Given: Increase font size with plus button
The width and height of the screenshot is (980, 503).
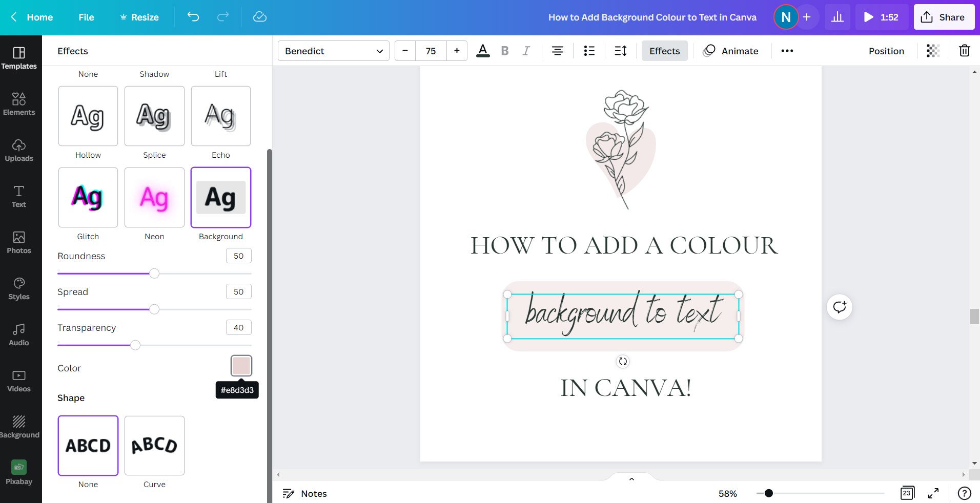Looking at the screenshot, I should click(x=457, y=51).
